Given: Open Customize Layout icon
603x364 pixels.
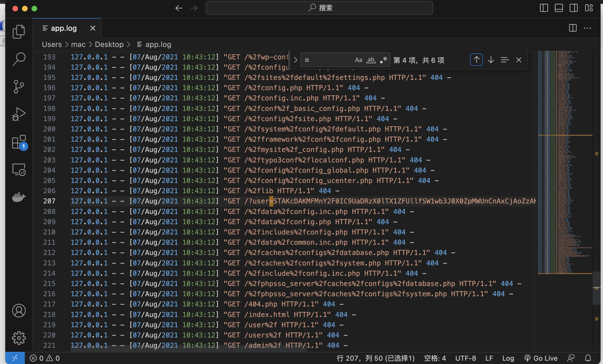Looking at the screenshot, I should [589, 8].
